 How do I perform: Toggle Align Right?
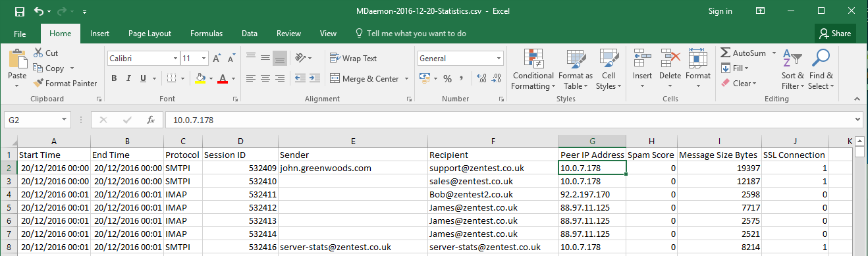280,78
